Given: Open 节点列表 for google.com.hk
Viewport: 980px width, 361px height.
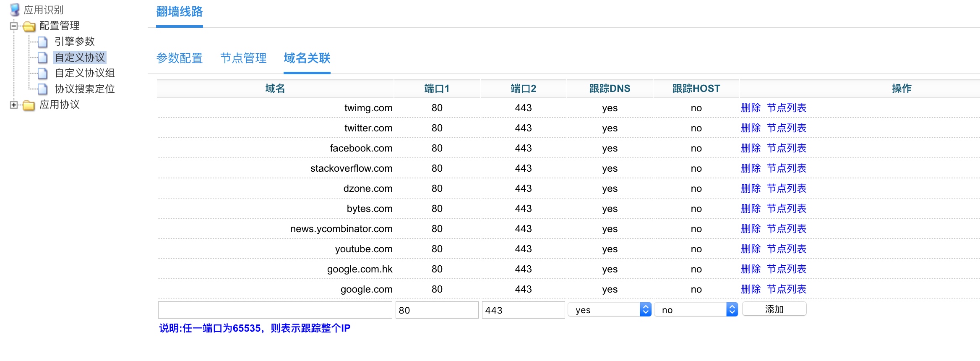Looking at the screenshot, I should (x=787, y=269).
